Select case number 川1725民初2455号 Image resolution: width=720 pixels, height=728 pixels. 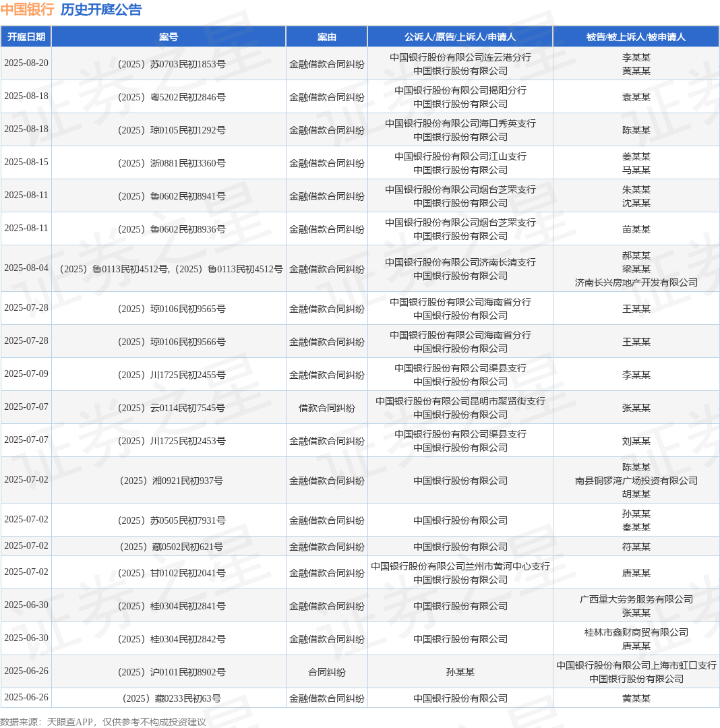[172, 375]
